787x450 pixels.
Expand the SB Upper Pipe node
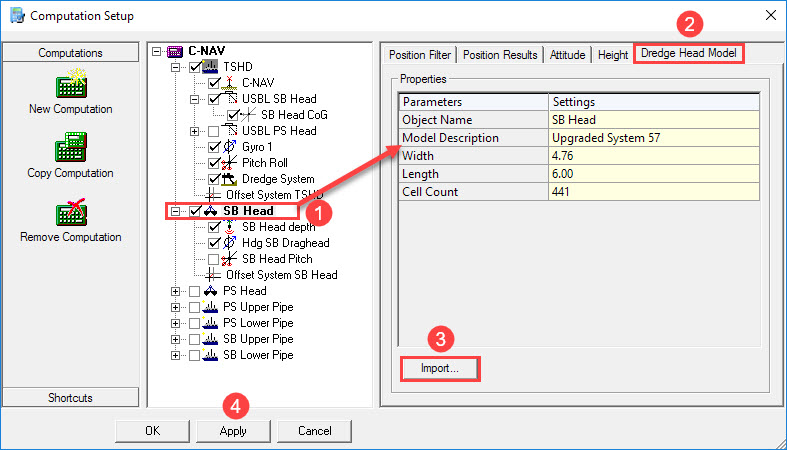click(175, 340)
